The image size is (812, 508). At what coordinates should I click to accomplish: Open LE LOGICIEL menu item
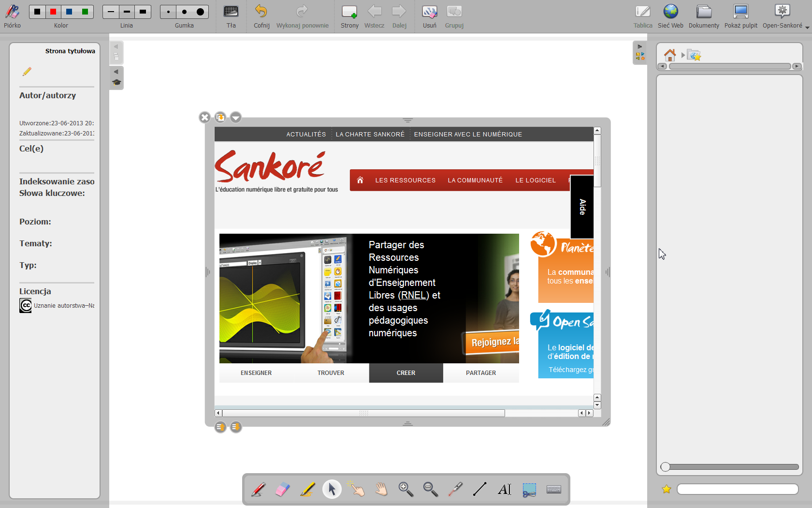536,180
